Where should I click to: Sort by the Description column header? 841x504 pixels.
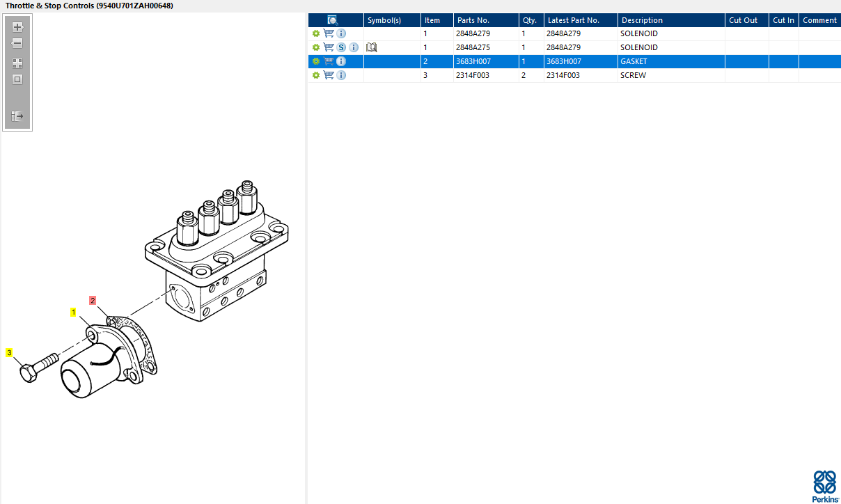(x=671, y=20)
